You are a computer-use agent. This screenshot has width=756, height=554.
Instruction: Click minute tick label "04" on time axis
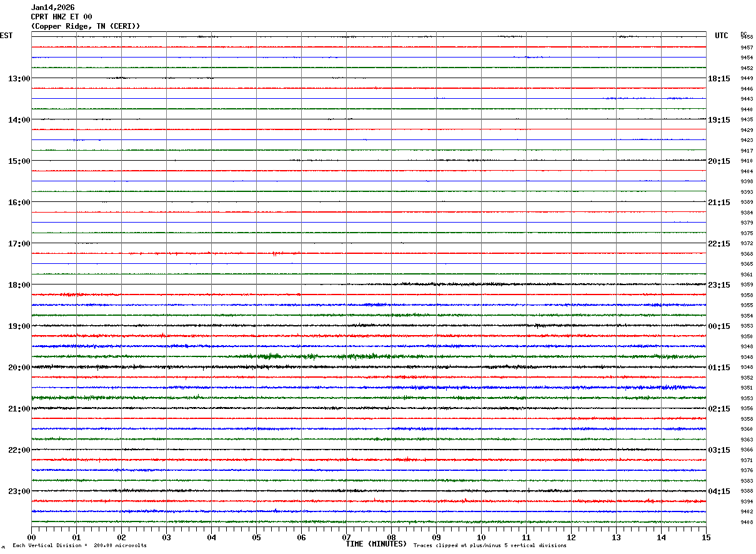click(211, 538)
